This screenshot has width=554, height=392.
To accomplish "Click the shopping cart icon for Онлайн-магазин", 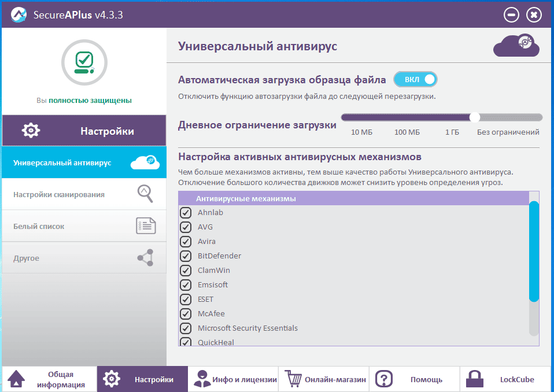I will point(293,379).
